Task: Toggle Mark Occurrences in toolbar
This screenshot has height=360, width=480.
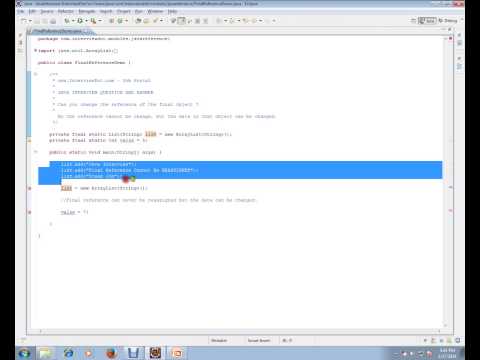Action: 173,21
